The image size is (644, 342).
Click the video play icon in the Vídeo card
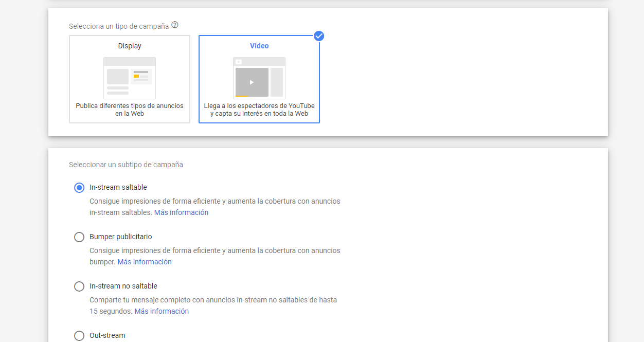coord(252,81)
